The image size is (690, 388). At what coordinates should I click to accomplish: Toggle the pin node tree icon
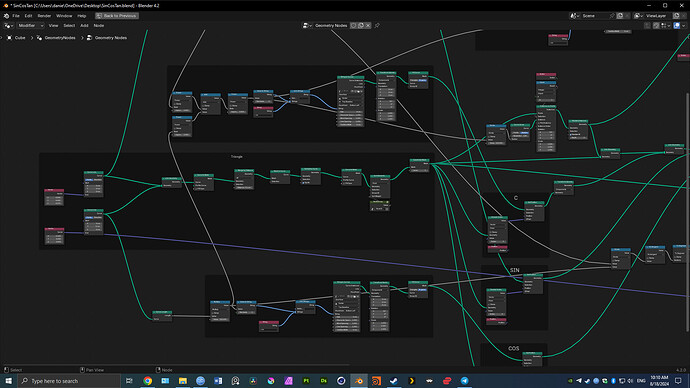(x=377, y=26)
